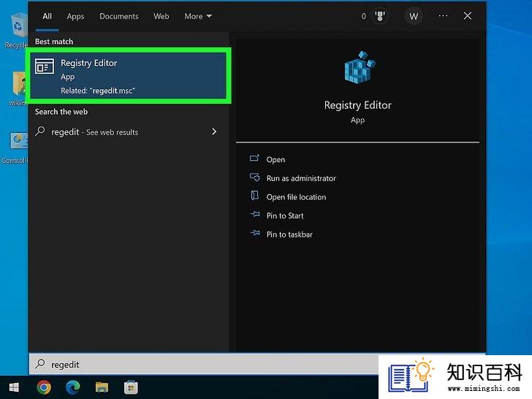Switch to the Apps tab
This screenshot has width=532, height=399.
click(75, 16)
